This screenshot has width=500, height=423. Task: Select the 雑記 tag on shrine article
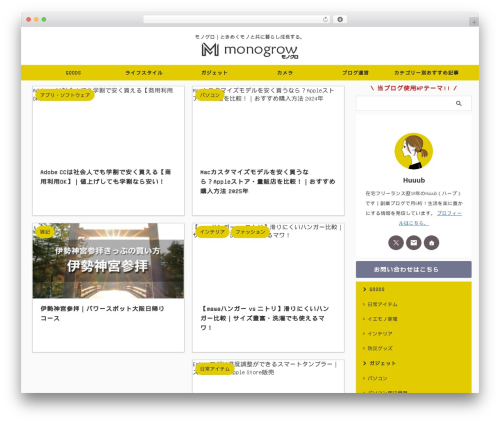coord(45,232)
